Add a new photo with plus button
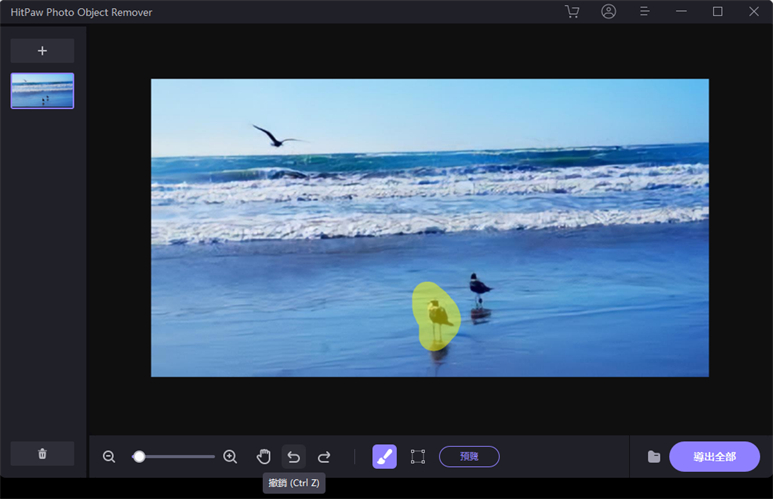This screenshot has height=499, width=773. click(42, 51)
